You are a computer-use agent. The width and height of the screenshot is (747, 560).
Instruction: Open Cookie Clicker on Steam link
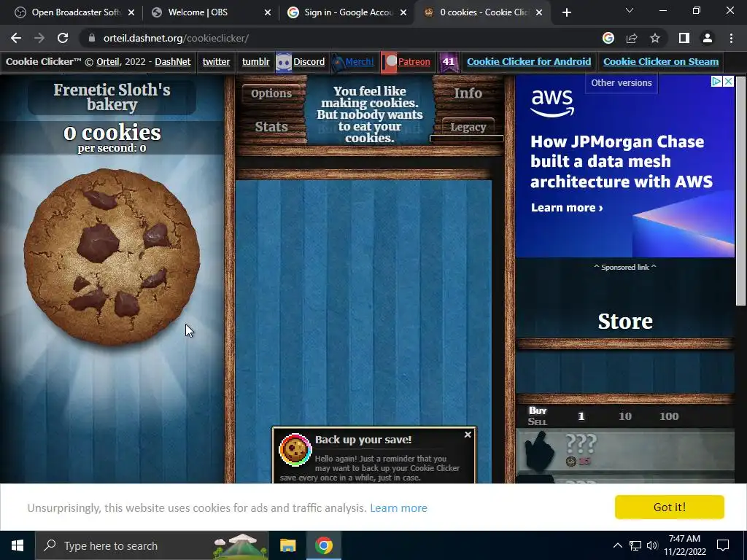click(x=661, y=62)
